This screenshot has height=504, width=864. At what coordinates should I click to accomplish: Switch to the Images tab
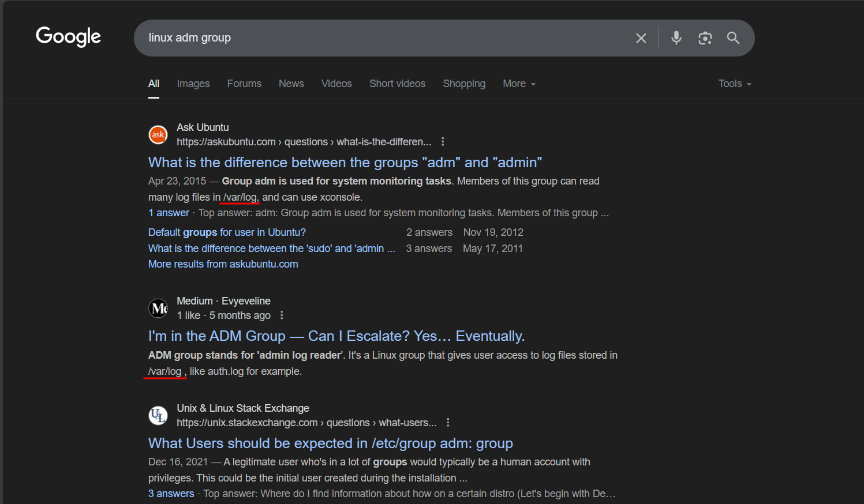click(x=193, y=84)
